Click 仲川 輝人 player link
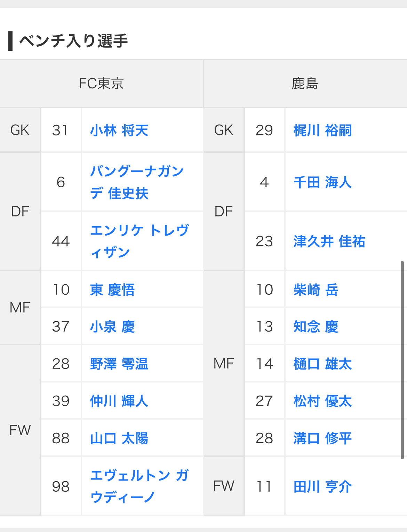 tap(119, 401)
